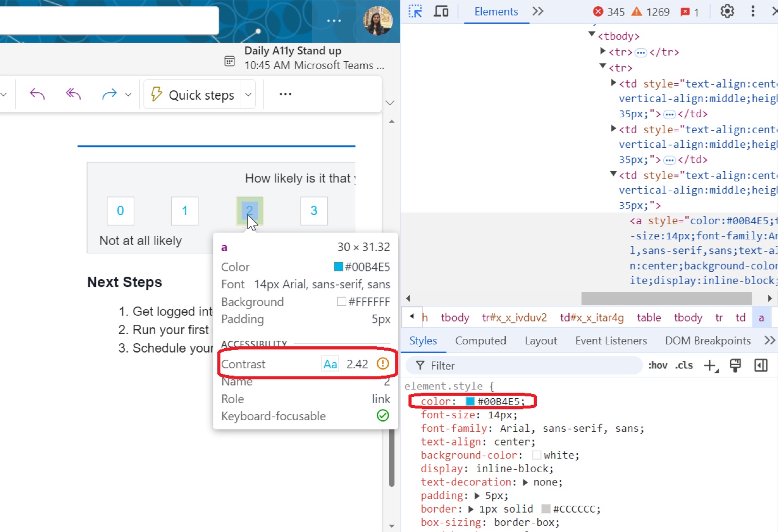Expand the padding shorthand property
Image resolution: width=778 pixels, height=532 pixels.
[477, 496]
